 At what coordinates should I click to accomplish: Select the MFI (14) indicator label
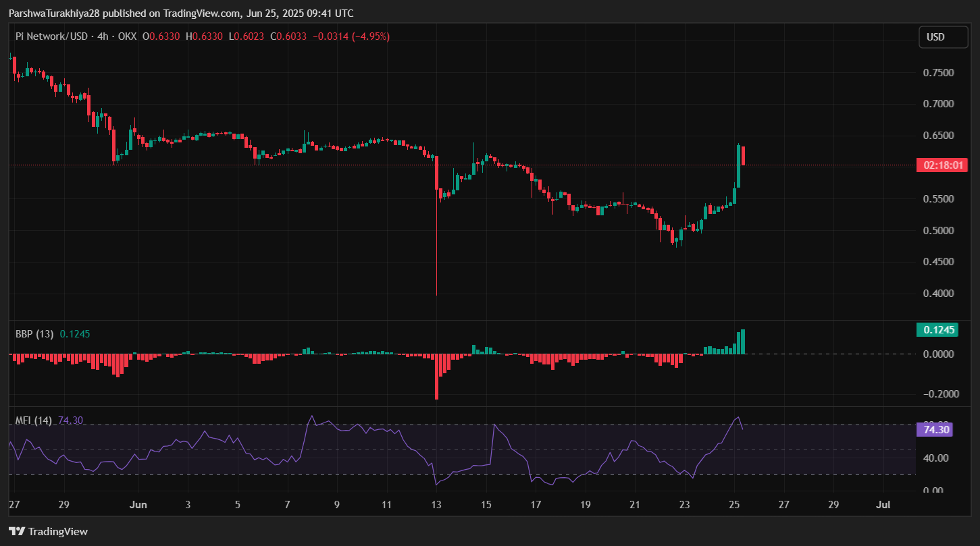[x=34, y=420]
